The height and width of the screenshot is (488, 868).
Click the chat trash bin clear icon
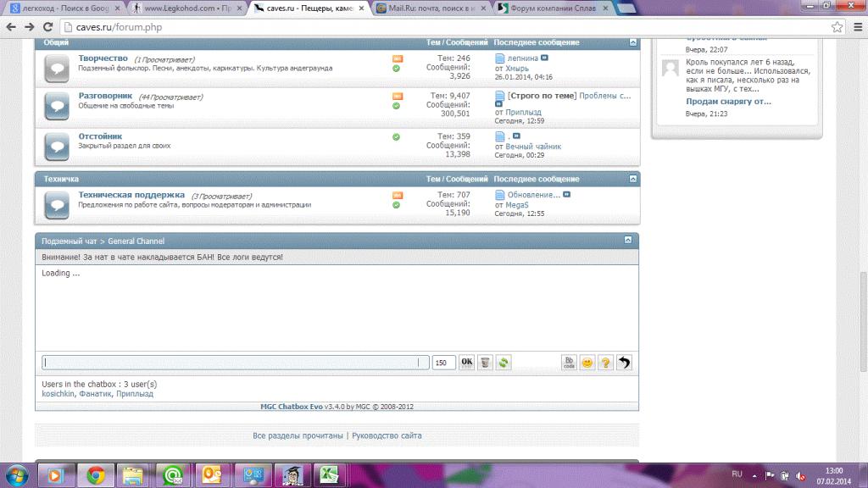485,363
